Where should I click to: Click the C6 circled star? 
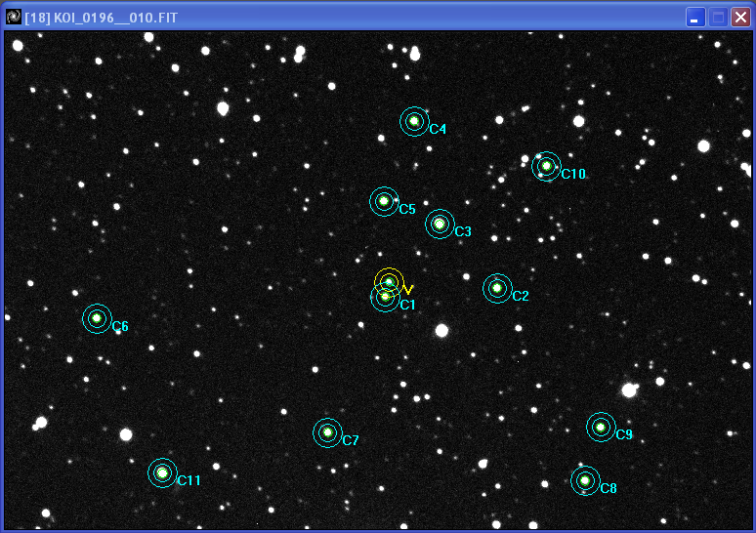tap(97, 318)
